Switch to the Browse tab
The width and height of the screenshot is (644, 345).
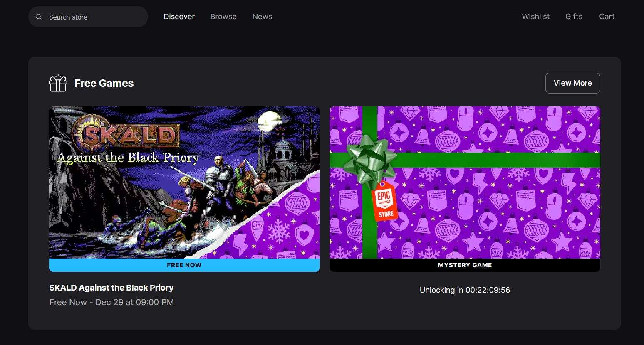click(223, 17)
